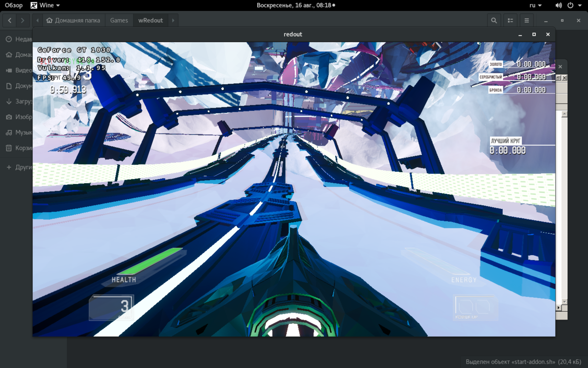
Task: Open Videos via the camera sidebar icon
Action: coord(9,70)
